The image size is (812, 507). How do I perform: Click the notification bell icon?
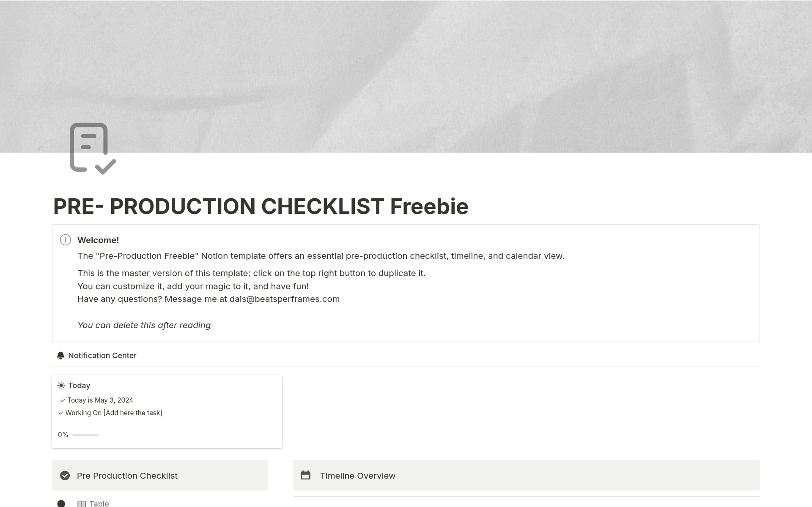58,355
